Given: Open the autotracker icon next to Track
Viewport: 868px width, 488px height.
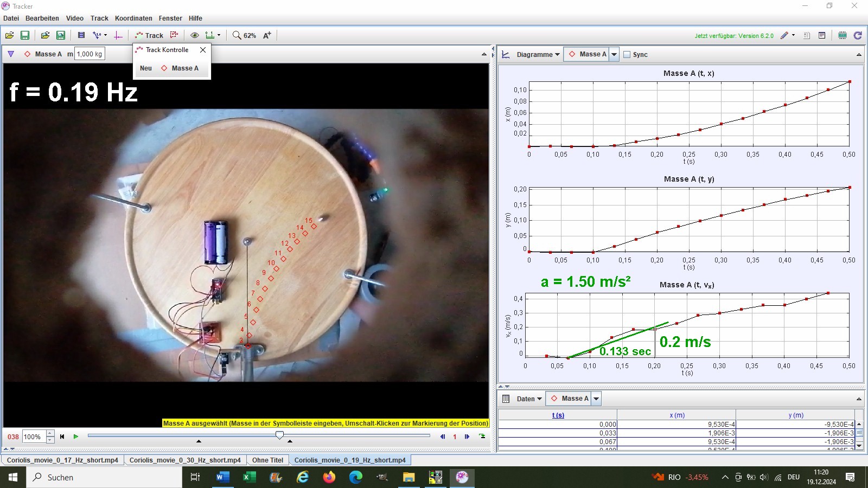Looking at the screenshot, I should [174, 35].
